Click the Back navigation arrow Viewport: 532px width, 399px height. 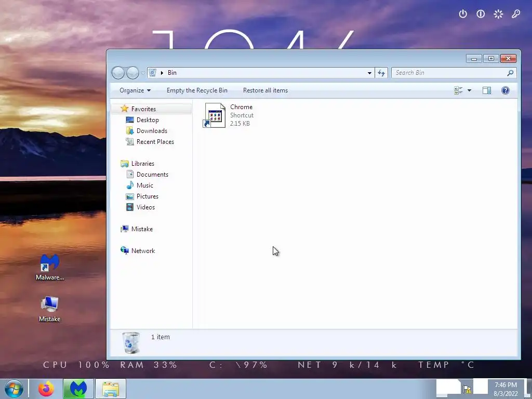118,73
